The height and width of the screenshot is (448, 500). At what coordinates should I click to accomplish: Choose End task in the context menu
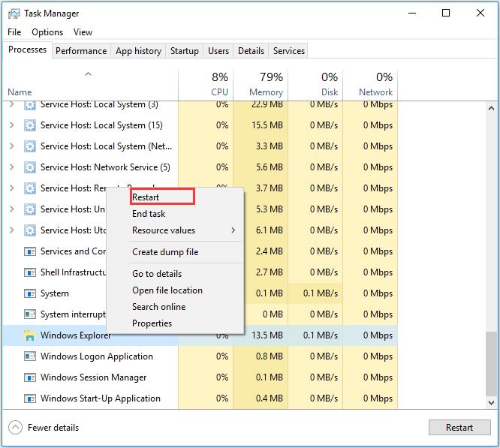pyautogui.click(x=176, y=214)
